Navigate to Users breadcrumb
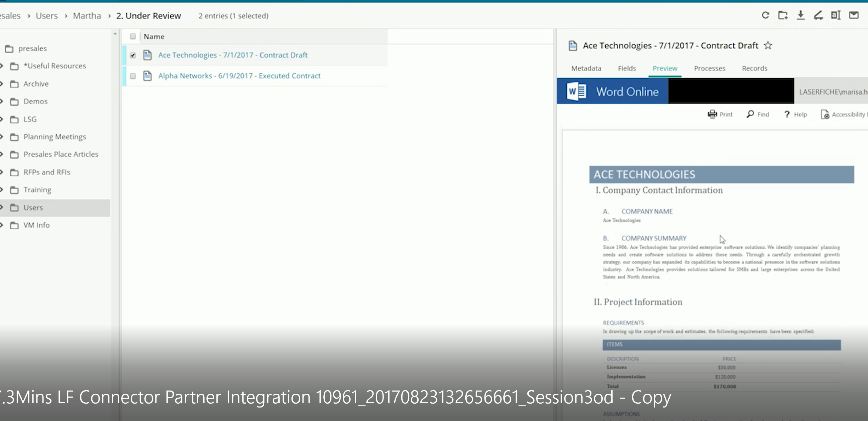 [x=46, y=16]
